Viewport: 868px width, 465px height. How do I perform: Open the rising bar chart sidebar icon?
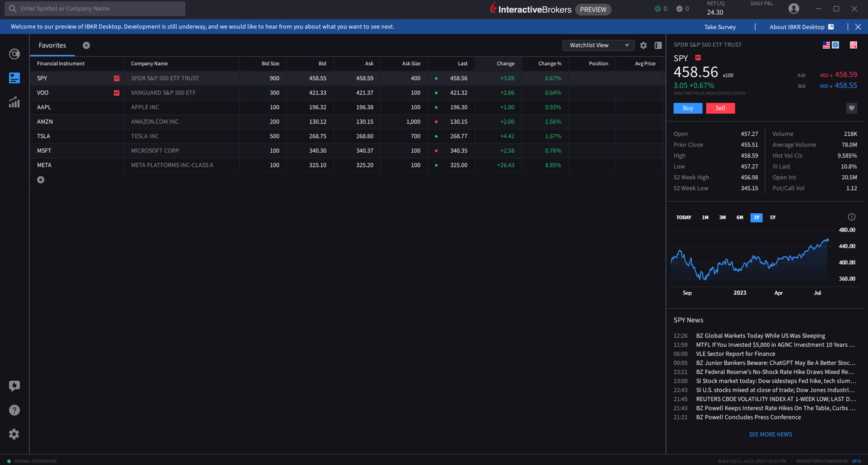click(14, 102)
